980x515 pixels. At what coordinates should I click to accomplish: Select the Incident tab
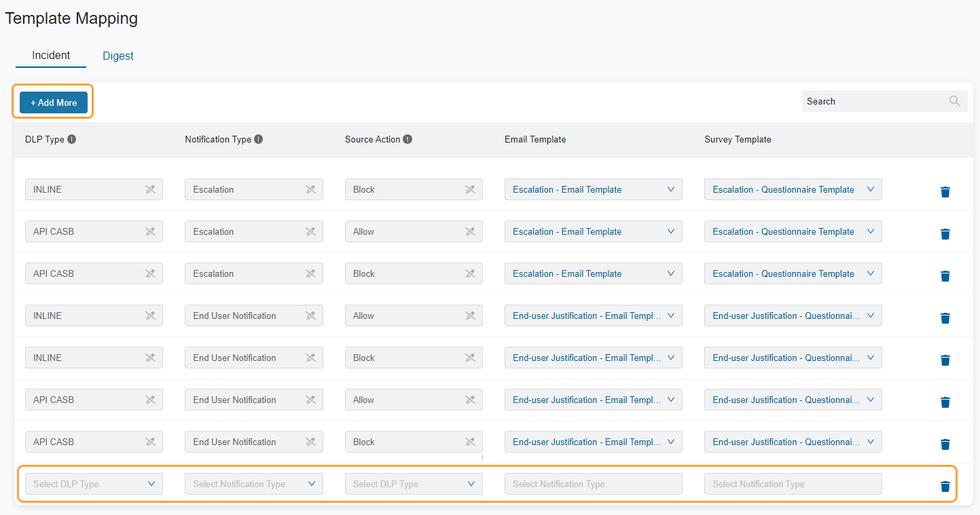50,56
